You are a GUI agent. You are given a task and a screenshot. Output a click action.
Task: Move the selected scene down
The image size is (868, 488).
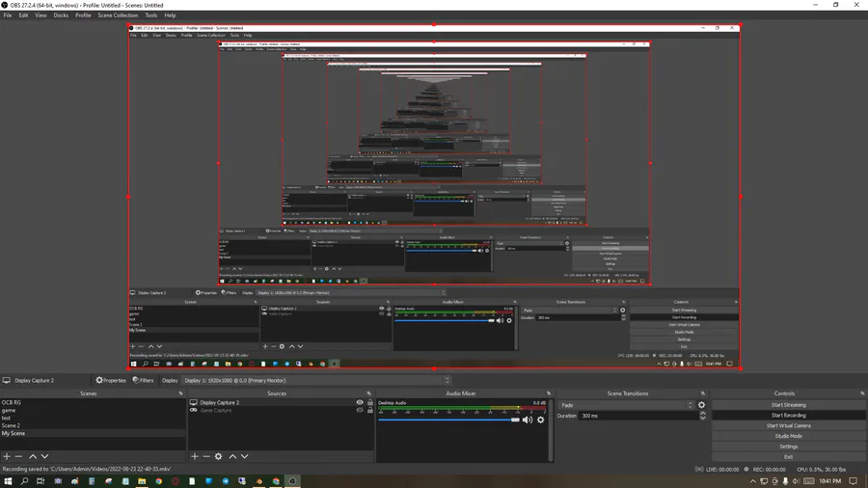tap(44, 456)
